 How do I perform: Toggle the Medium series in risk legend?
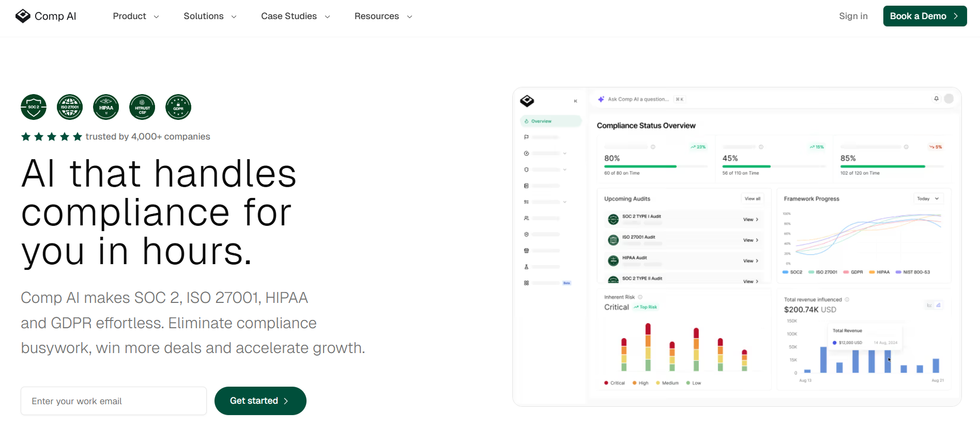[667, 383]
